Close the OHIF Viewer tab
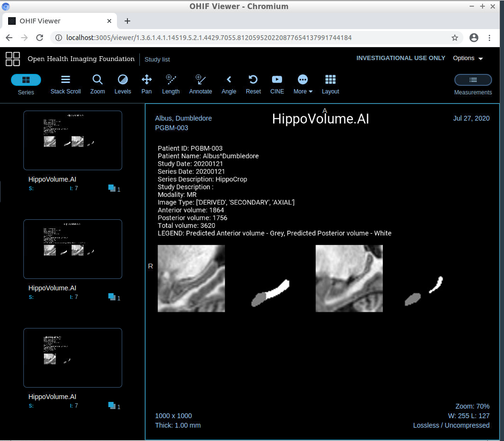This screenshot has width=504, height=441. tap(109, 21)
